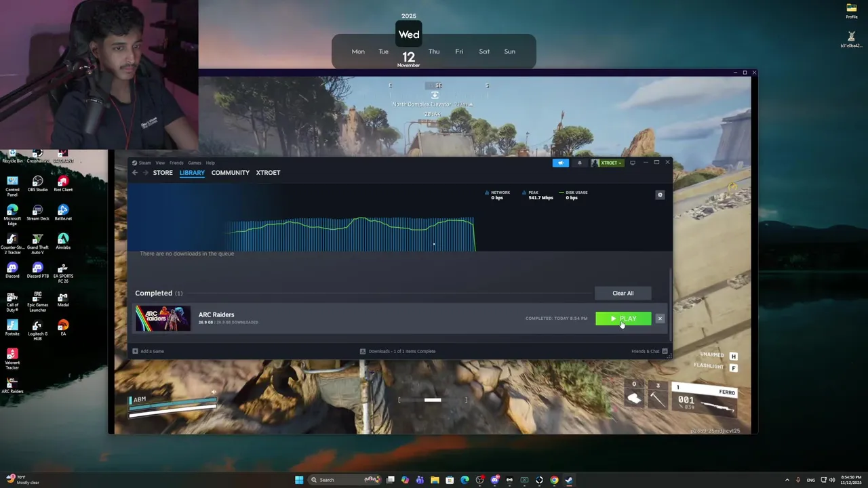Open Steam from the taskbar
Screen dimensions: 868x488
(x=569, y=480)
